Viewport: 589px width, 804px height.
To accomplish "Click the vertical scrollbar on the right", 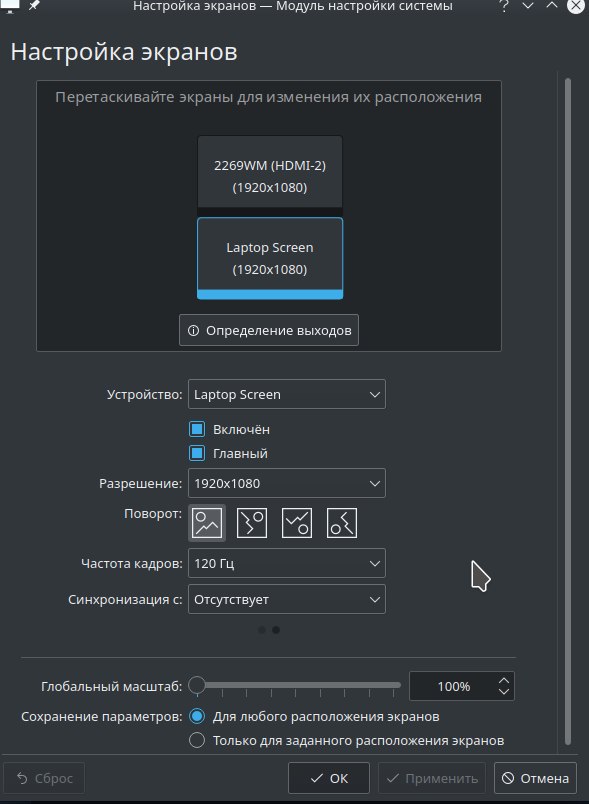I will tap(567, 411).
